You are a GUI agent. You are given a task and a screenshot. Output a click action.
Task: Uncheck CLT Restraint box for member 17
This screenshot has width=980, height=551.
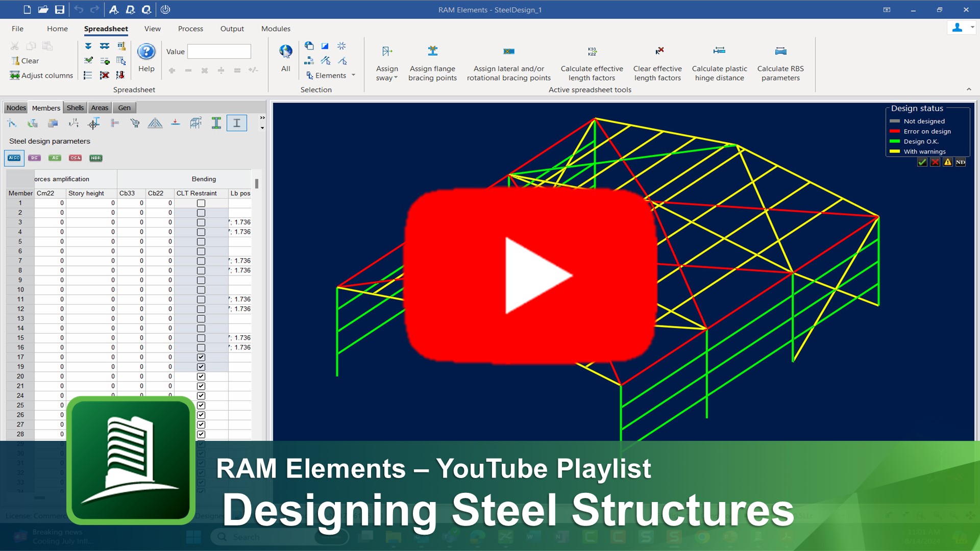coord(201,357)
